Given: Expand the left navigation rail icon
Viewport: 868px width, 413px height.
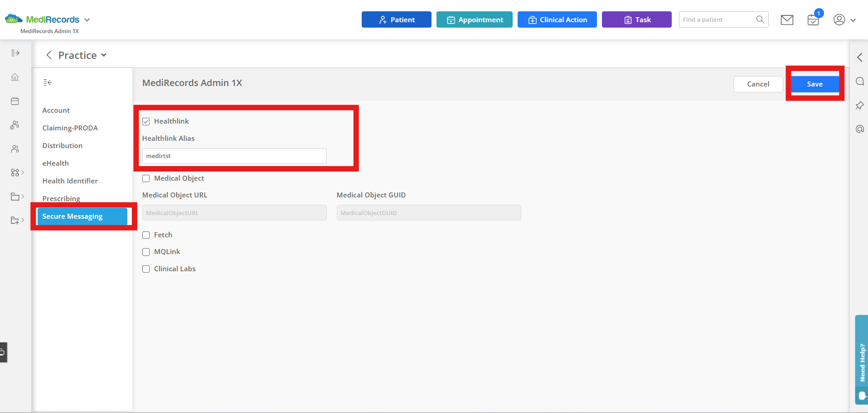Looking at the screenshot, I should [15, 53].
